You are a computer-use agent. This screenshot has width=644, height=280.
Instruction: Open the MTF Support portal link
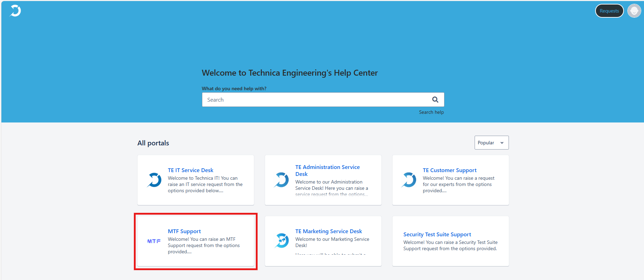[x=184, y=231]
